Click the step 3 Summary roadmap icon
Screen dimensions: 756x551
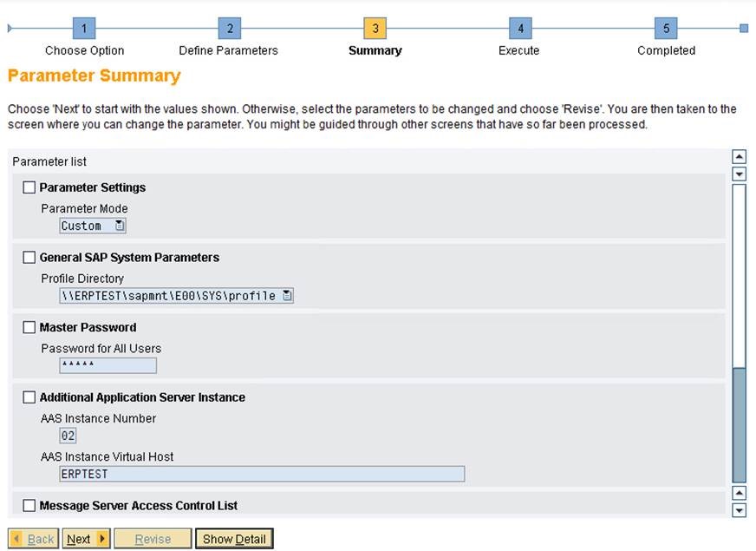(375, 29)
